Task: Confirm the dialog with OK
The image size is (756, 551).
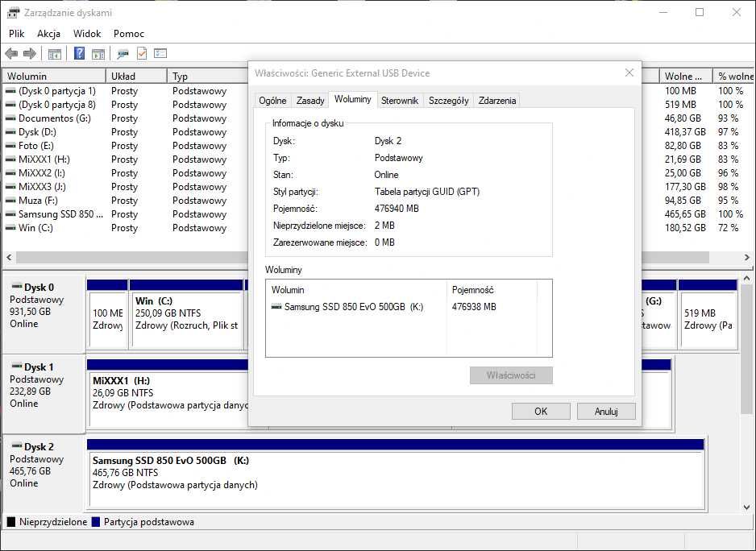Action: point(541,411)
